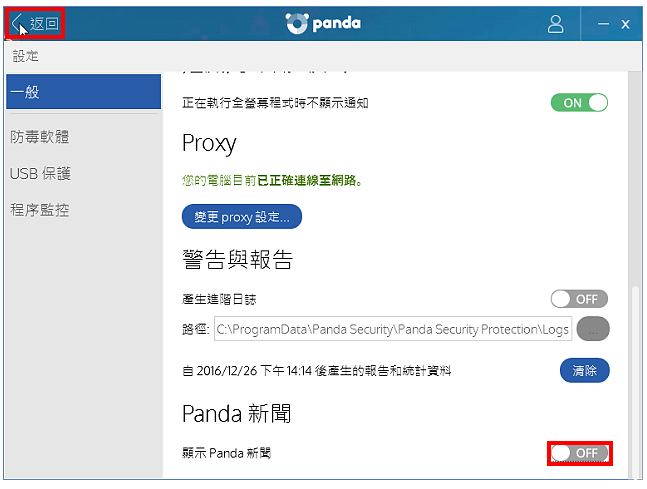
Task: Select the 一般 settings tab
Action: (x=83, y=92)
